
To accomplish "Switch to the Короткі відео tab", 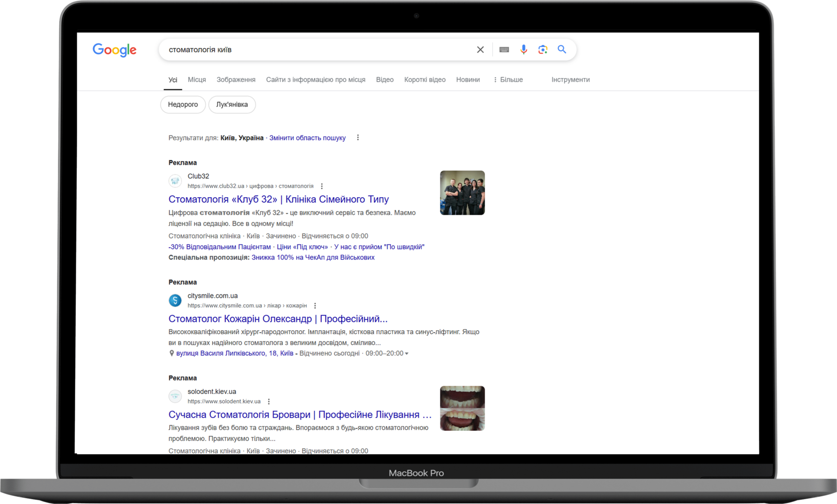I will tap(425, 80).
